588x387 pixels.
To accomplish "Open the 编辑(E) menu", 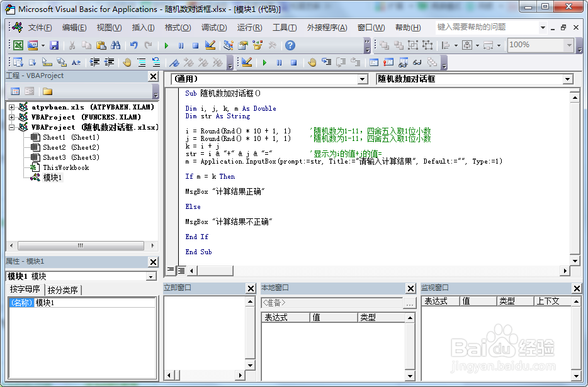I will [74, 28].
